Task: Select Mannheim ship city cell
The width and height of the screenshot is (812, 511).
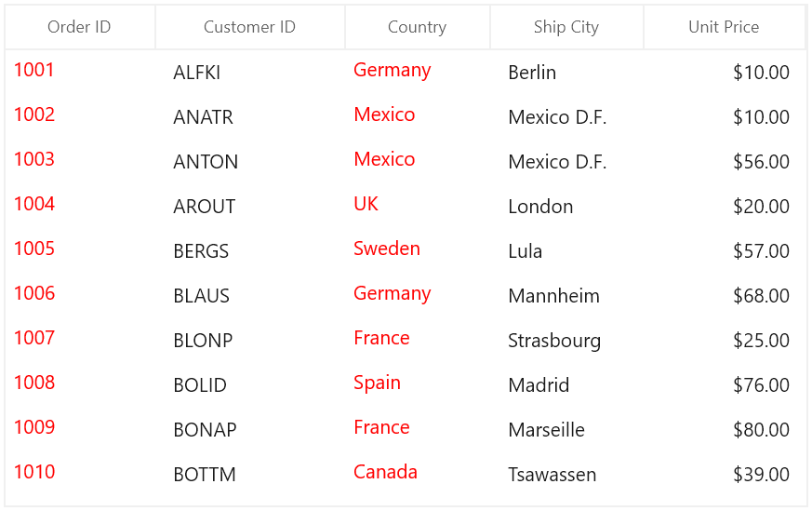Action: pyautogui.click(x=566, y=296)
